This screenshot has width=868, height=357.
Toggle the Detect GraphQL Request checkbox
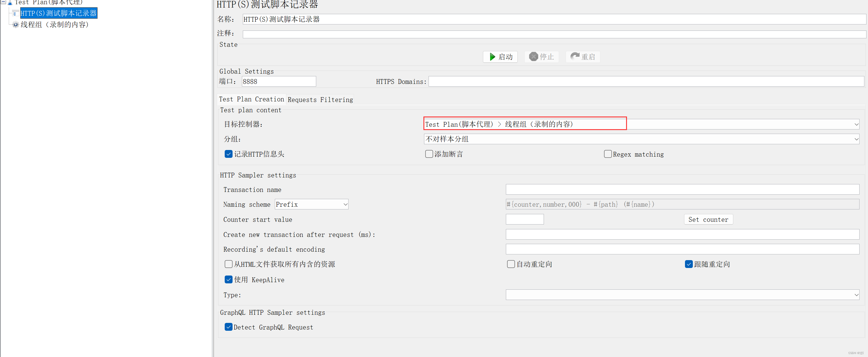tap(228, 327)
